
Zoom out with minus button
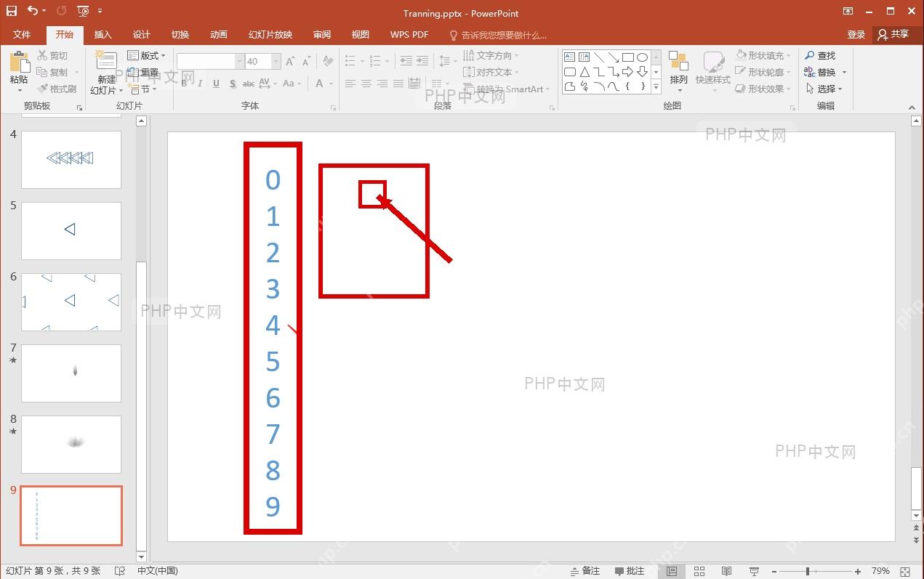(x=774, y=571)
